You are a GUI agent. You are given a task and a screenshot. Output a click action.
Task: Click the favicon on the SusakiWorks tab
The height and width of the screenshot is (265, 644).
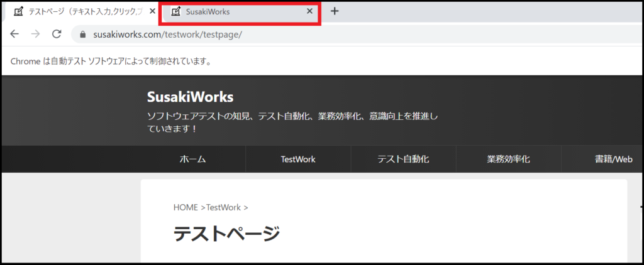(x=176, y=12)
